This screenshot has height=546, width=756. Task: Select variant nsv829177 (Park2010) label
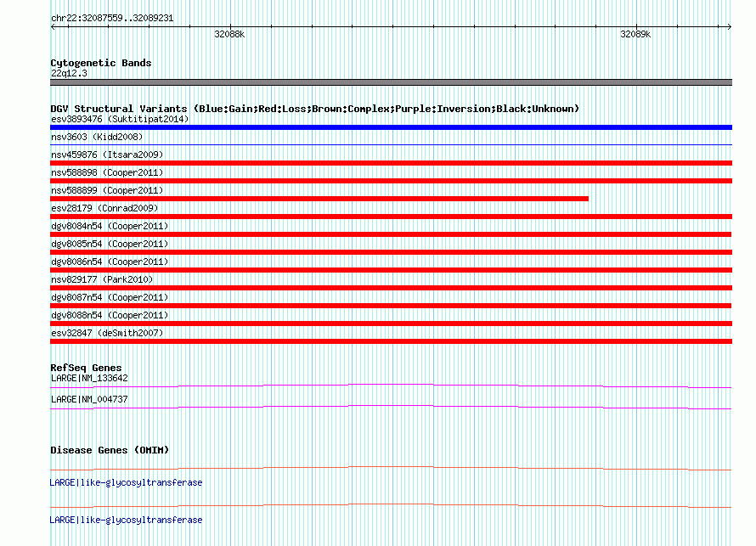coord(102,279)
